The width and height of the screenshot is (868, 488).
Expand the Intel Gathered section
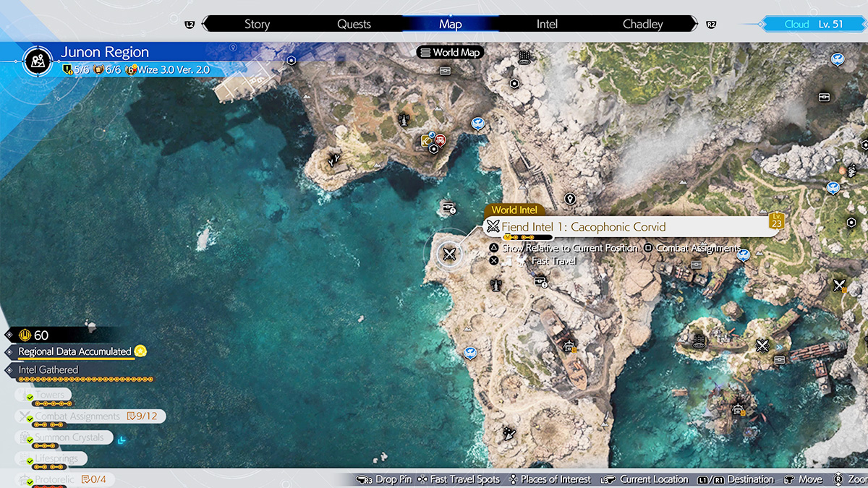point(48,370)
